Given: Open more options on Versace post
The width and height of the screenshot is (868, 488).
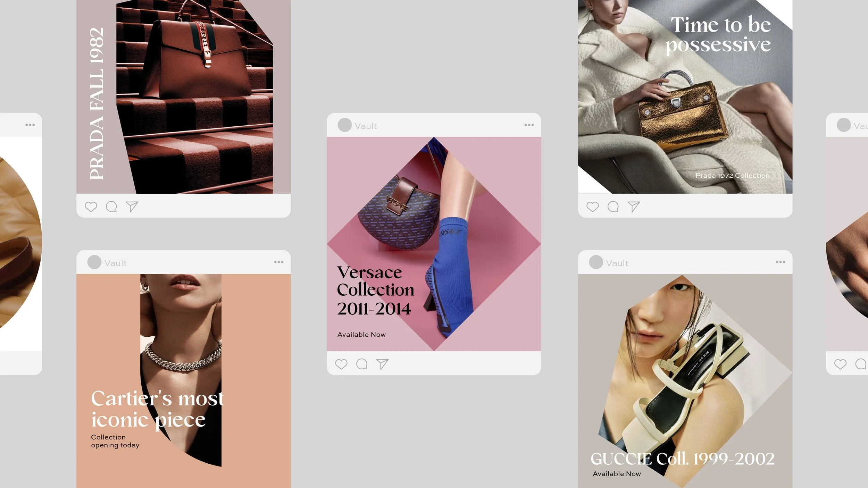Looking at the screenshot, I should point(529,125).
